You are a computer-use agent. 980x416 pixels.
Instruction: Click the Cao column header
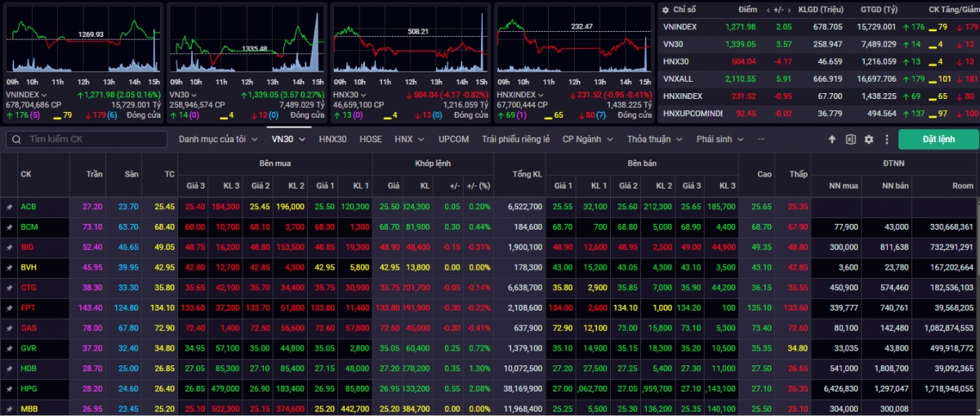coord(764,174)
